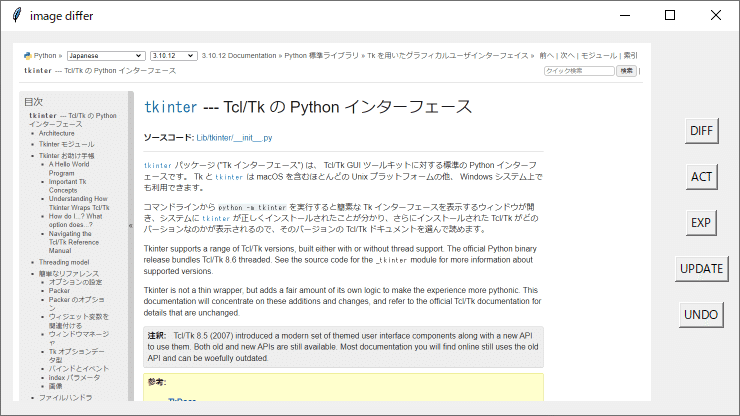The height and width of the screenshot is (416, 740).
Task: Click the Python logo icon
Action: (27, 56)
